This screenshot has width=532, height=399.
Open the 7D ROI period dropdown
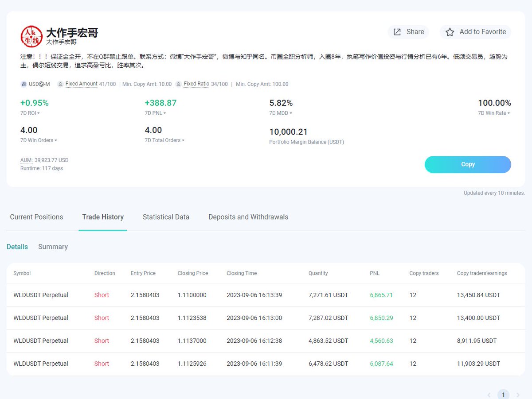coord(30,113)
